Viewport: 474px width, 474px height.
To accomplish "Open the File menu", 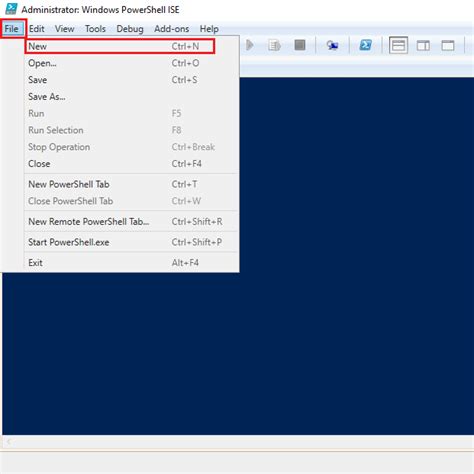I will point(12,29).
